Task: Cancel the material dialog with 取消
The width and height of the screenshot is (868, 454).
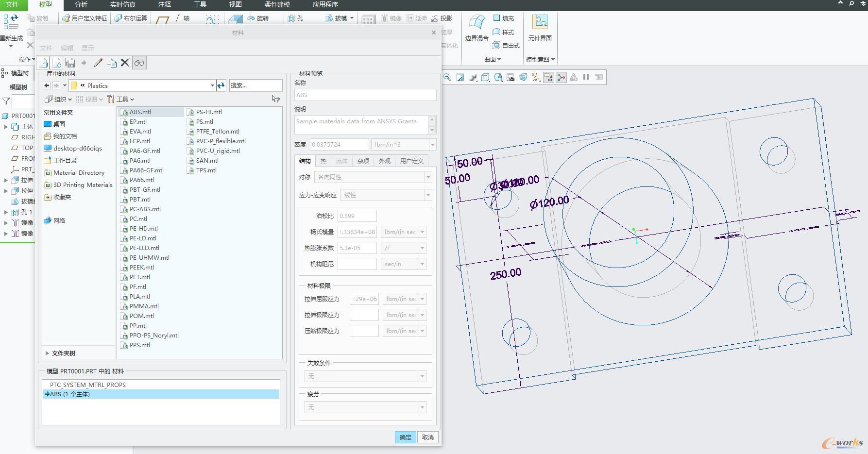Action: (427, 437)
